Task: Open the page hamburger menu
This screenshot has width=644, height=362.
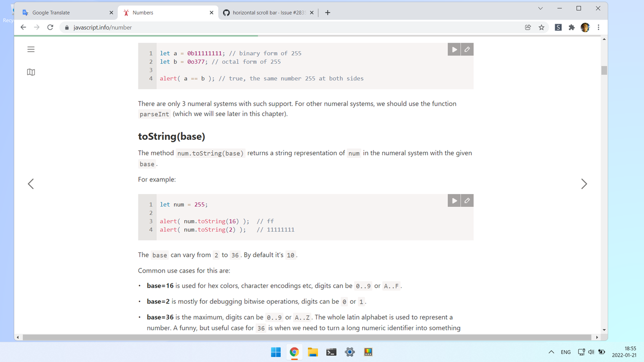Action: point(31,49)
